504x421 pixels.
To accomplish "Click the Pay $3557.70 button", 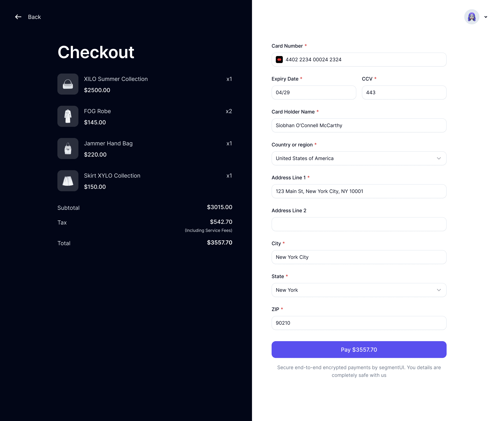I will coord(359,349).
